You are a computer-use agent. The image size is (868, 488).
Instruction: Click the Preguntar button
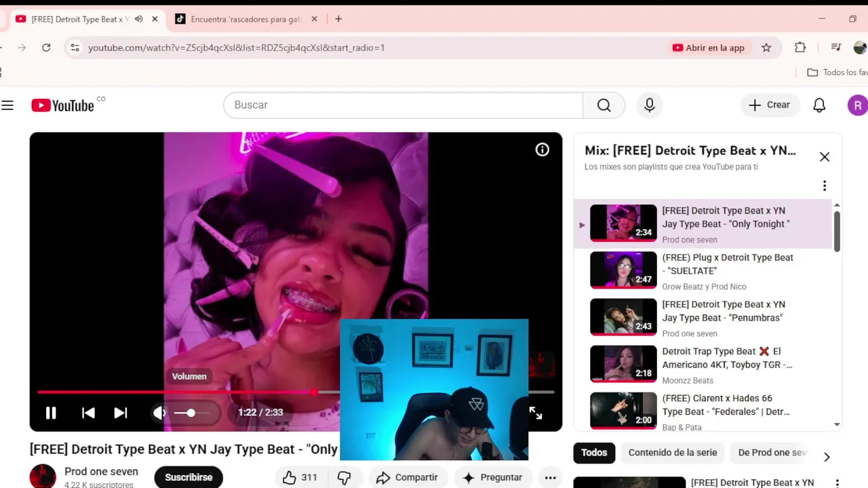point(493,477)
